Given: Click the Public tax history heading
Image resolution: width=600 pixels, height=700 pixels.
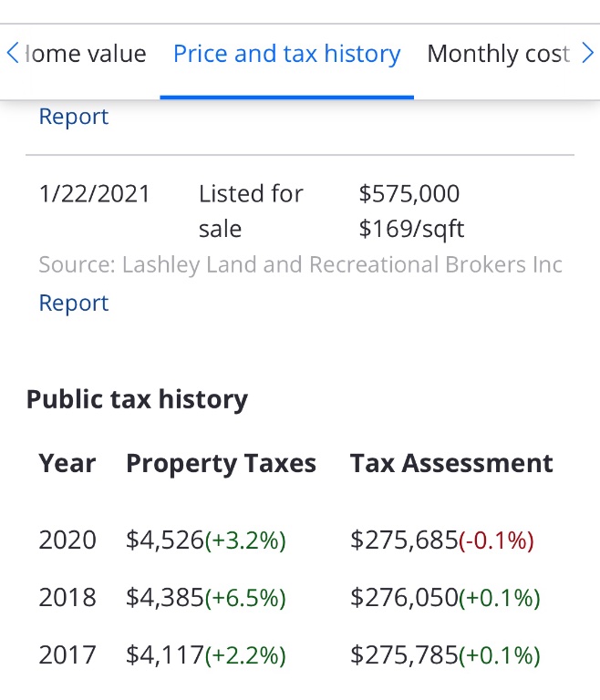Looking at the screenshot, I should point(137,399).
